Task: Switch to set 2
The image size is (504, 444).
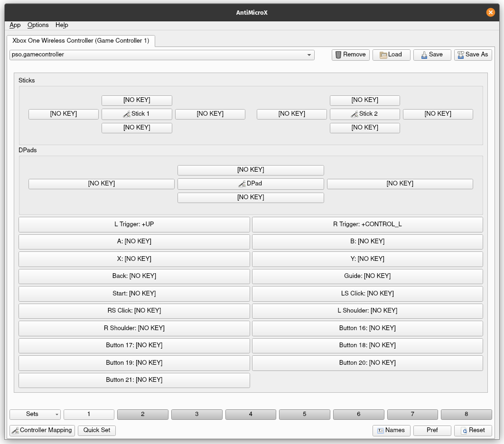Action: tap(143, 415)
